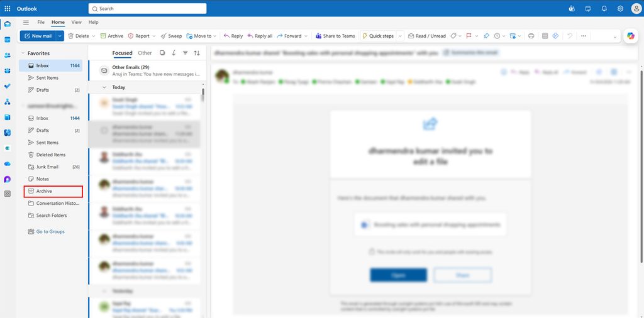
Task: Print the message with the printer icon
Action: (531, 36)
